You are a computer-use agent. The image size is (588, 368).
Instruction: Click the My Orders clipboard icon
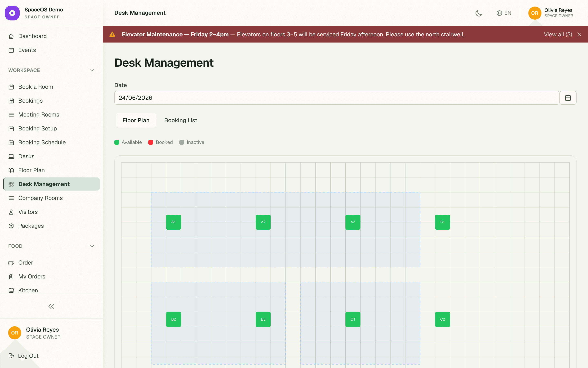pos(11,277)
